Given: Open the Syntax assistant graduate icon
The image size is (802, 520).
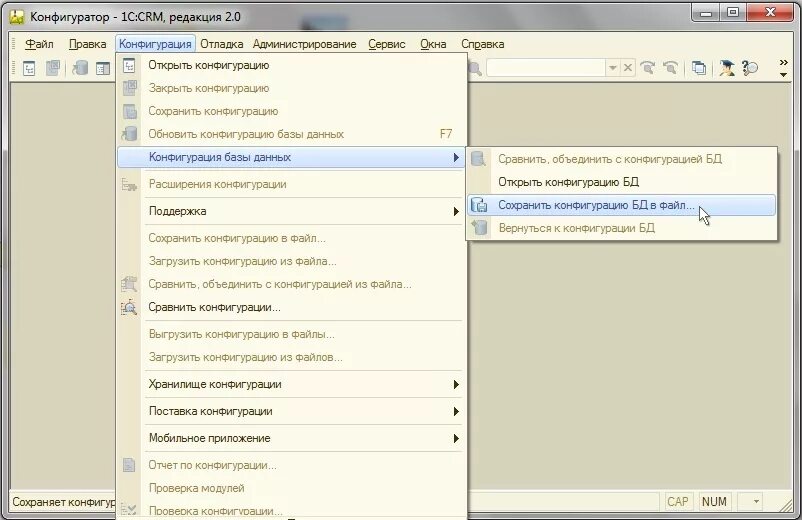Looking at the screenshot, I should pos(726,67).
